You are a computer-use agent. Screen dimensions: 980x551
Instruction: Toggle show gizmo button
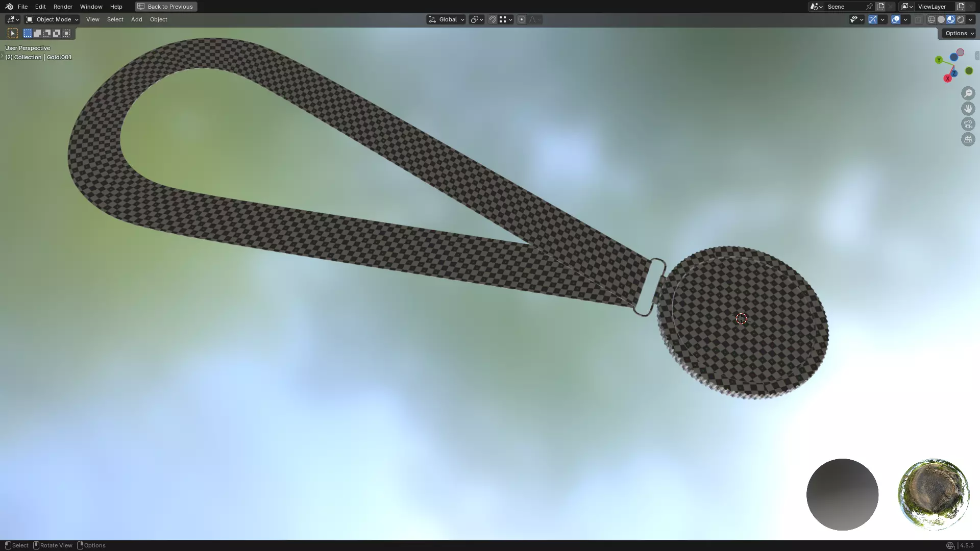[x=873, y=19]
